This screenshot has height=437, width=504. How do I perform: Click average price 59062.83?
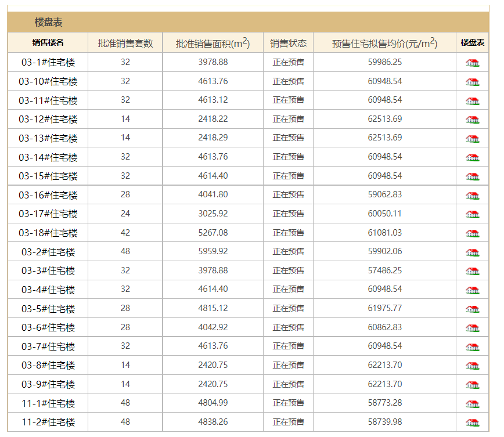coord(385,194)
